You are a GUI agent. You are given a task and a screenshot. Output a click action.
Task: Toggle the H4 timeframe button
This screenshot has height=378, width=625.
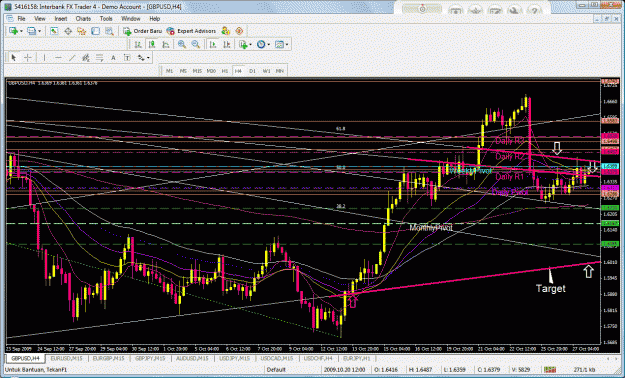238,71
